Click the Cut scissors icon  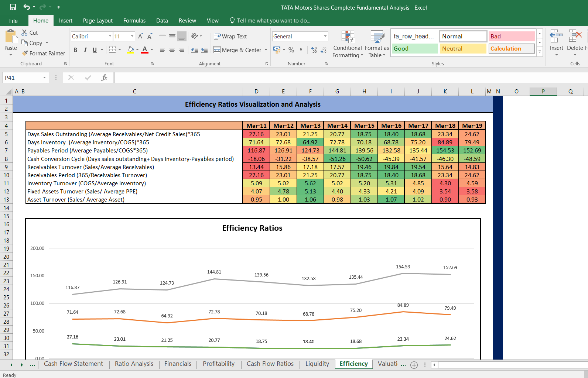point(25,32)
